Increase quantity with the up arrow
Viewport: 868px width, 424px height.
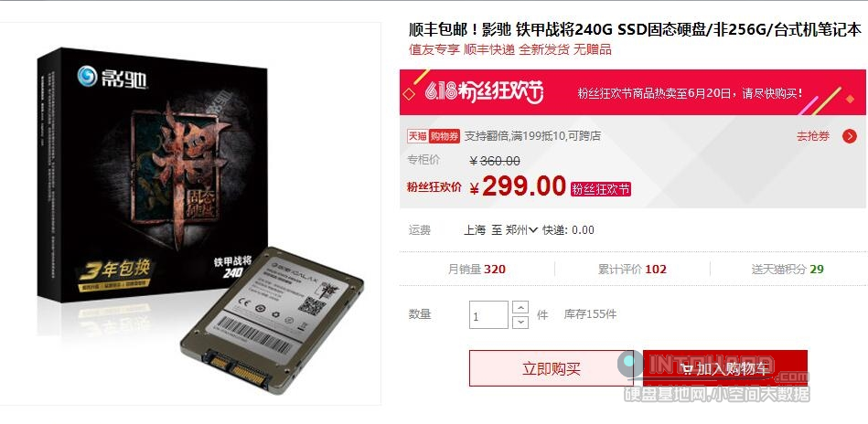[x=520, y=307]
